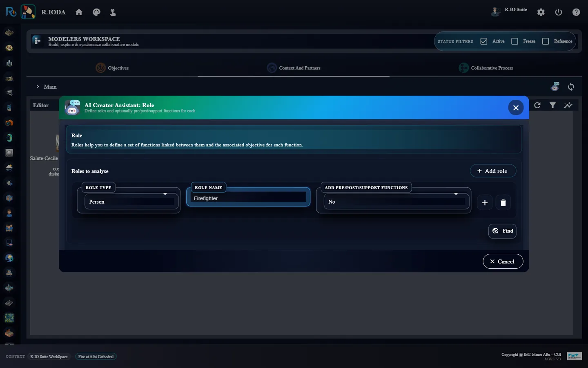Enable the Freeze status filter

(514, 41)
